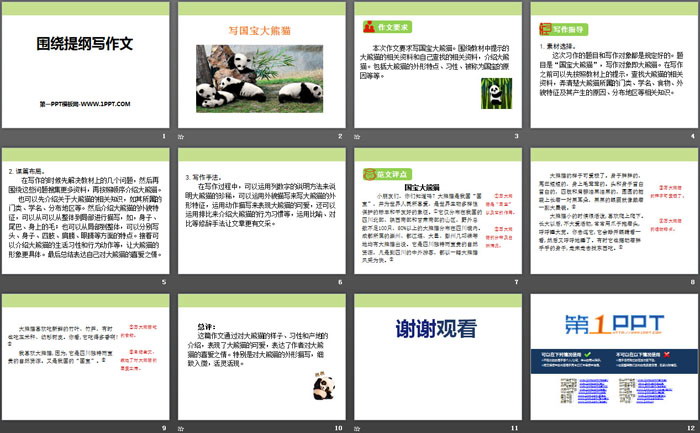Viewport: 700px width, 433px height.
Task: Click the cartoon panda image on slide 10
Action: pos(324,385)
